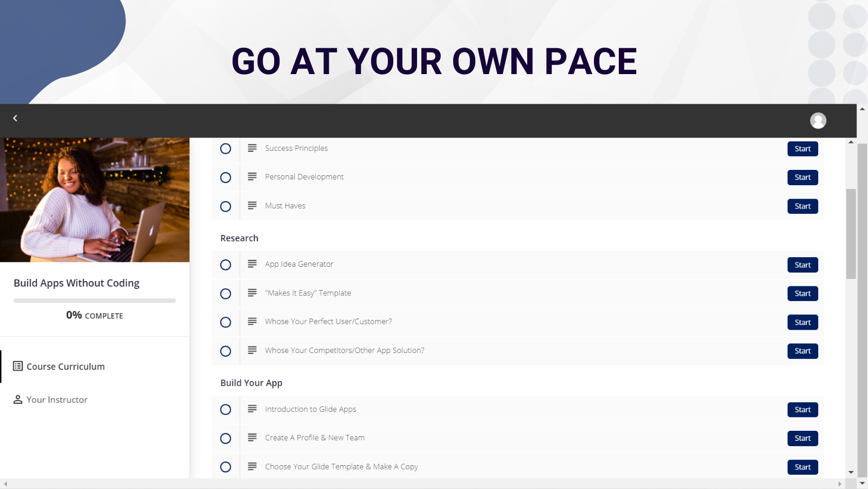Click the lesson icon beside App Idea Generator
This screenshot has height=489, width=868.
click(x=252, y=264)
